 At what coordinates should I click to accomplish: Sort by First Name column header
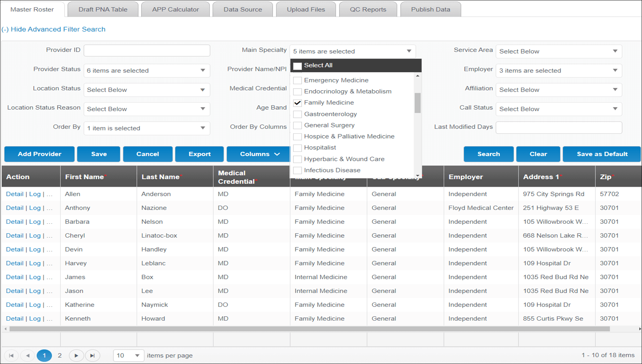coord(99,177)
